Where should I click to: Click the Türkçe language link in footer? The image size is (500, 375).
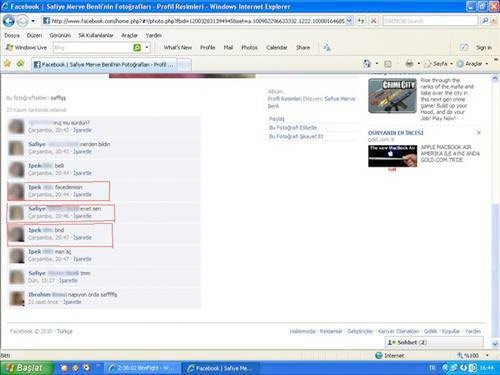[x=65, y=331]
